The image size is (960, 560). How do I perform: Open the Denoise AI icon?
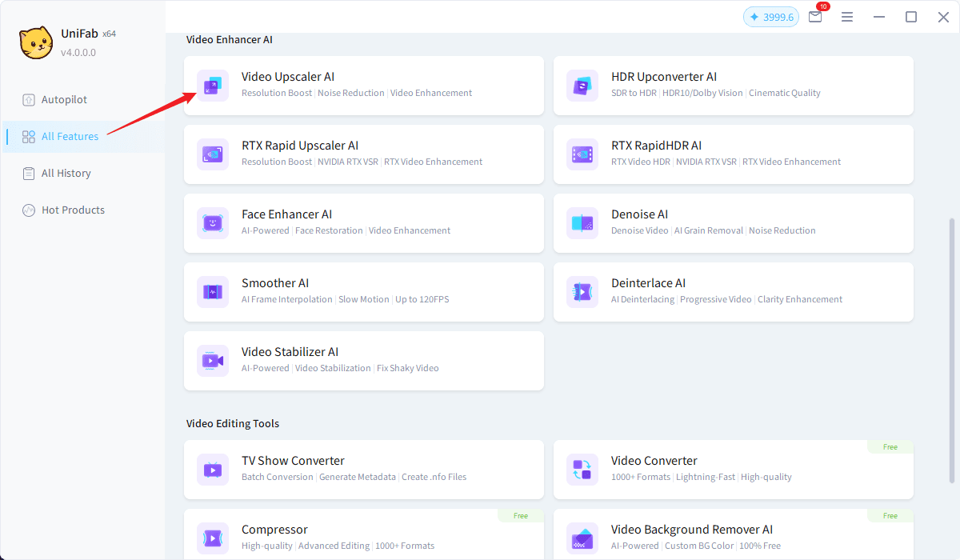[x=582, y=223]
